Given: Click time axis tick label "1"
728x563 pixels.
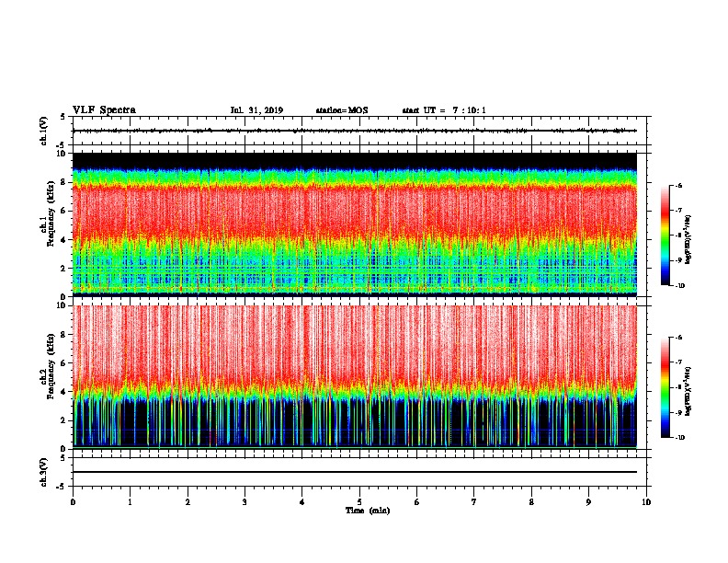Looking at the screenshot, I should point(130,502).
